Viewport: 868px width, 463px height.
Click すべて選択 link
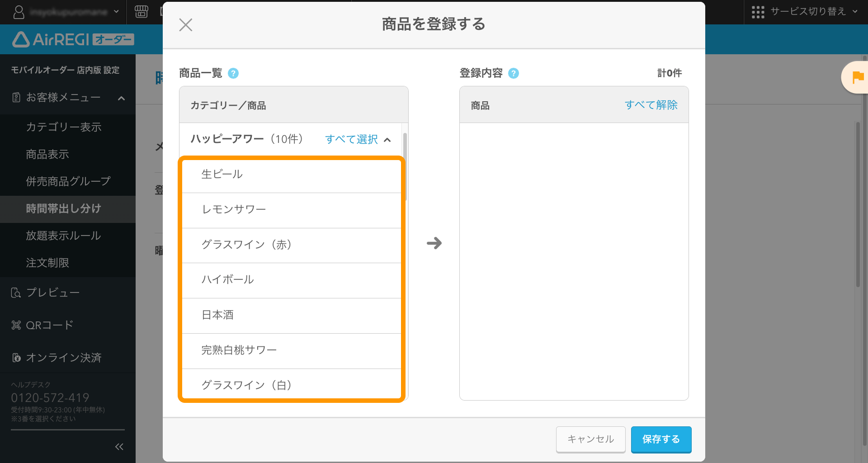coord(351,139)
